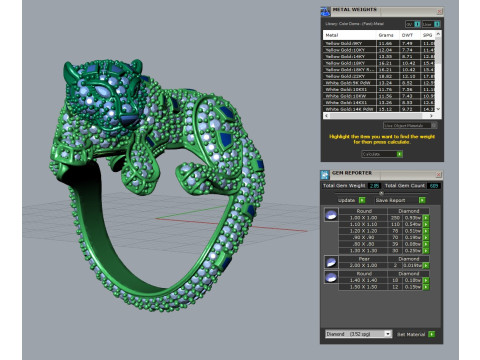Click the green arrow for .90 X .90 round

(x=426, y=238)
